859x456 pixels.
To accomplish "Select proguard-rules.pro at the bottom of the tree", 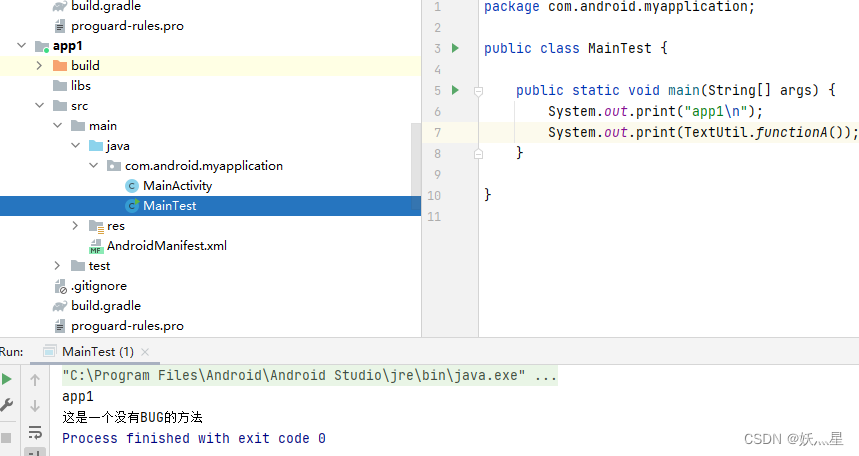I will point(127,326).
